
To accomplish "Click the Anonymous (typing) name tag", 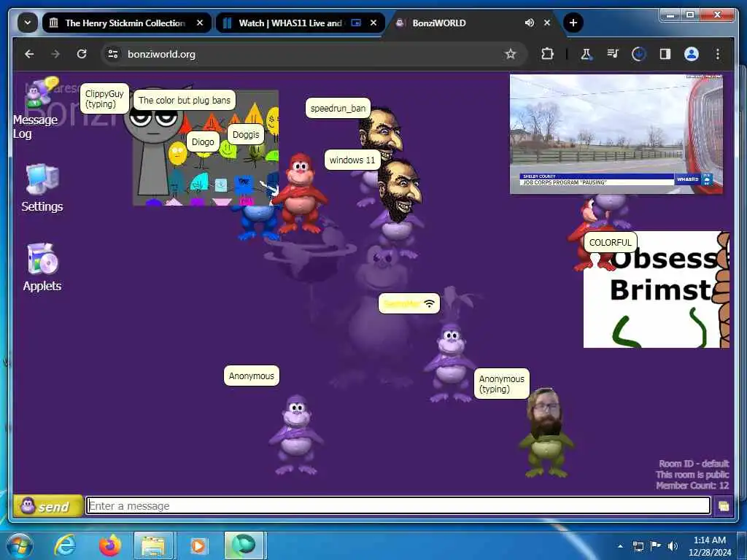I will point(502,384).
